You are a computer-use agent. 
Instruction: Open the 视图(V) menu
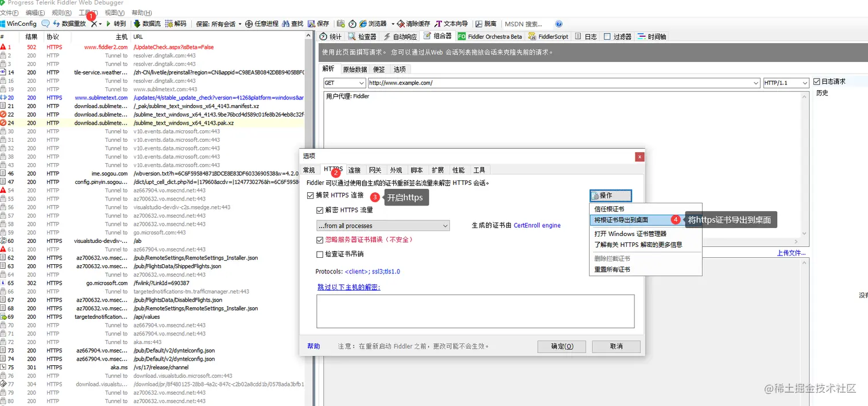coord(115,13)
